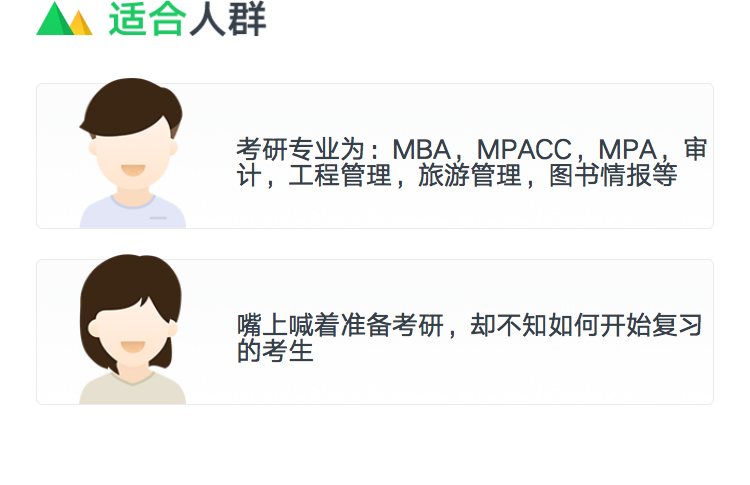Click the female avatar's smiling face

(133, 335)
